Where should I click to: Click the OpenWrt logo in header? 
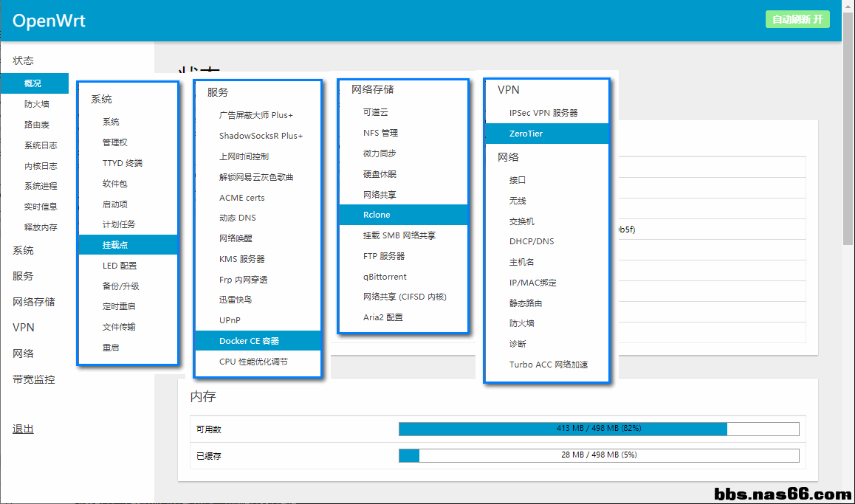click(x=49, y=21)
